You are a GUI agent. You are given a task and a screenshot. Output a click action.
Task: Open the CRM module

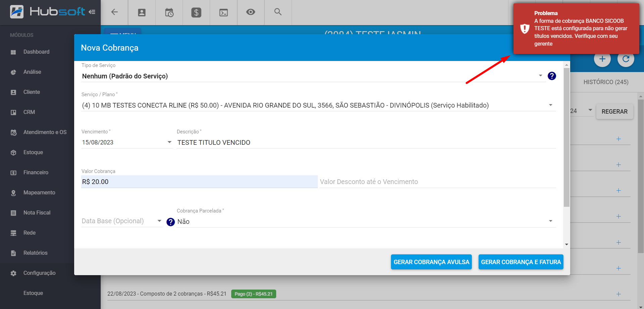[29, 112]
